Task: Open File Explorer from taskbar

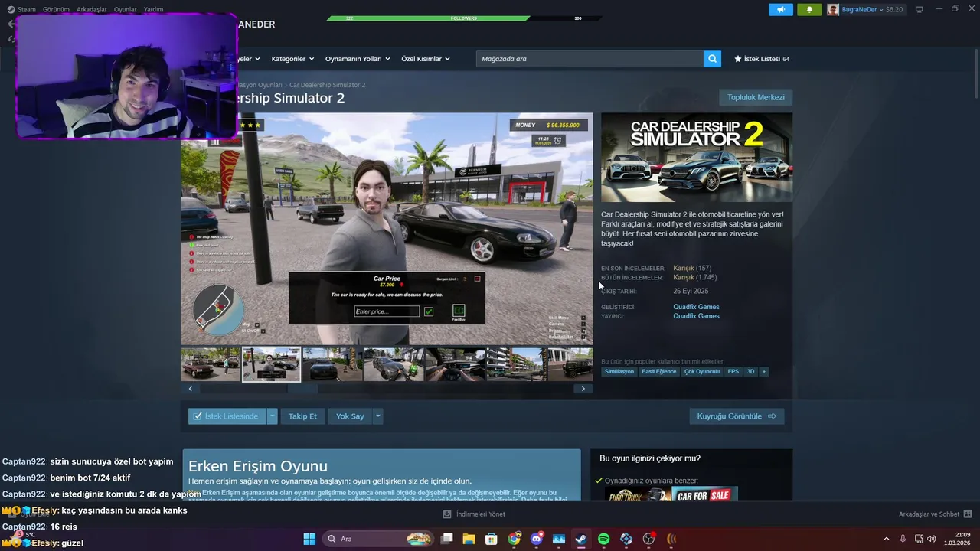Action: [x=469, y=539]
